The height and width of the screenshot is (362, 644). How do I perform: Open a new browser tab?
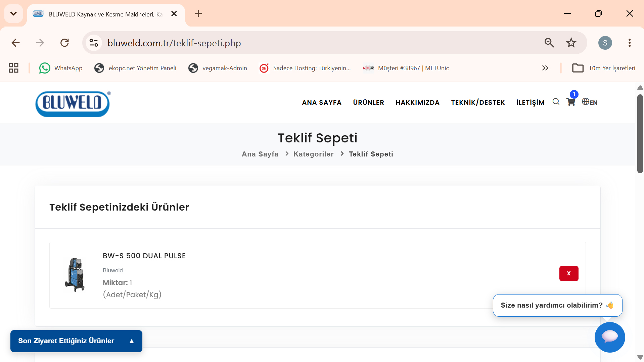click(198, 14)
